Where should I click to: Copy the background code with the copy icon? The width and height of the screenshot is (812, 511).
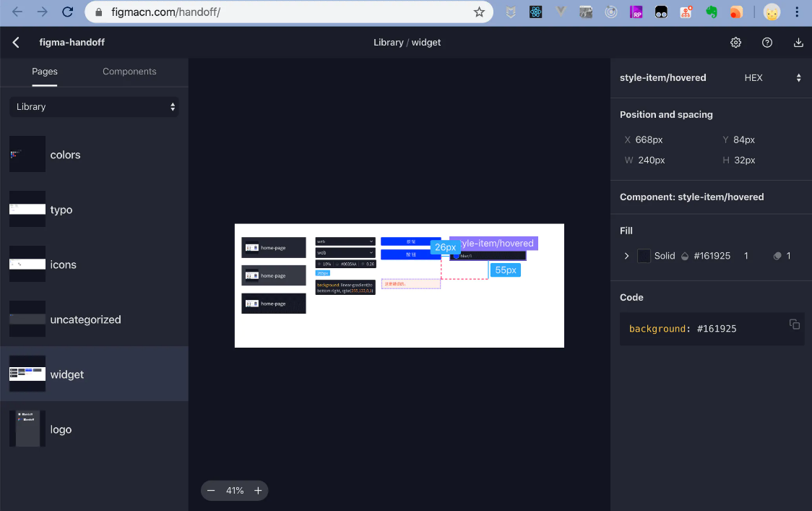pos(795,325)
